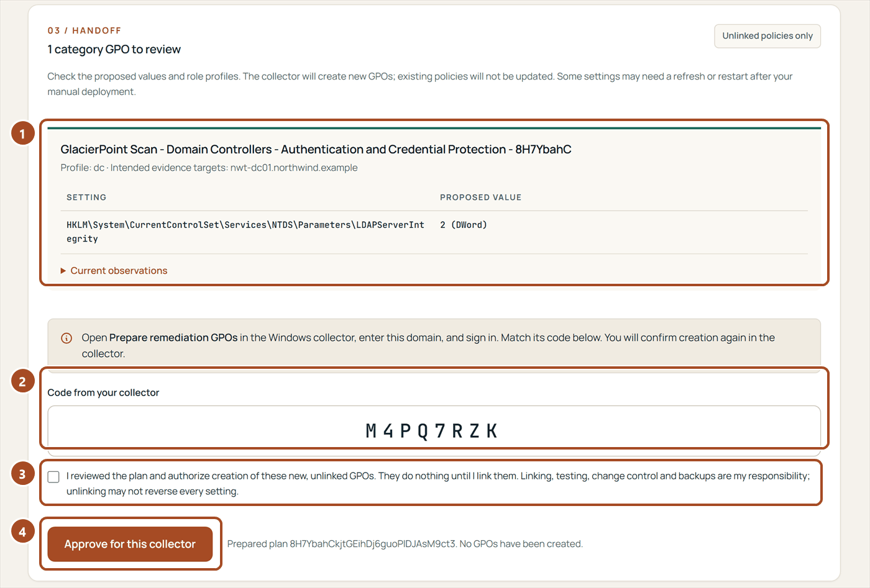
Task: Click the LDAPServerIntegrity registry path
Action: point(245,232)
